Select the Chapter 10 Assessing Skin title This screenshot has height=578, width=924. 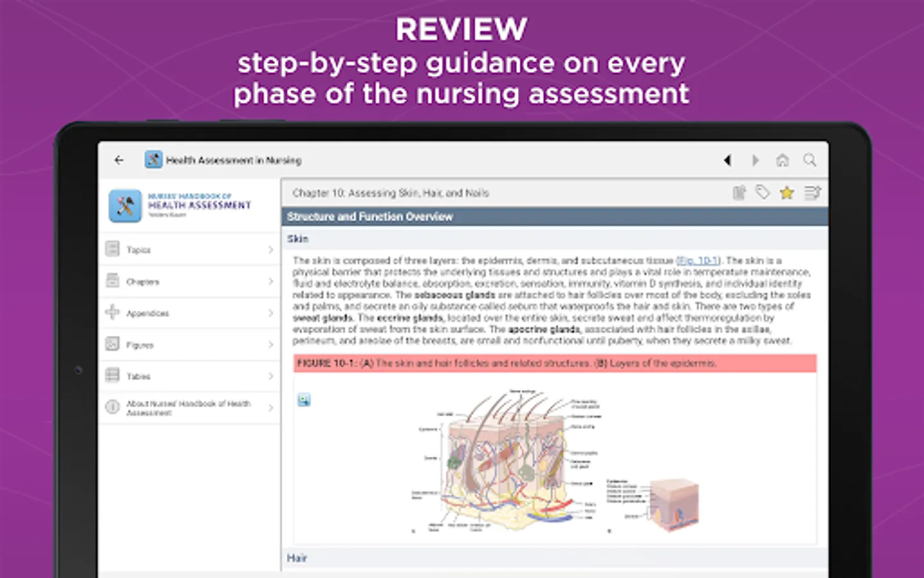point(391,193)
